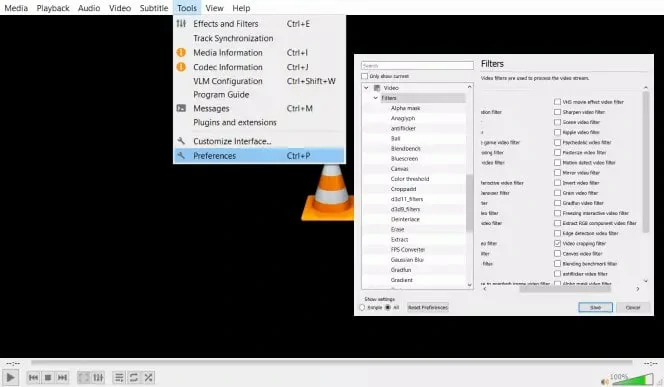Viewport: 664px width, 387px height.
Task: Toggle the playlist view icon
Action: [119, 377]
